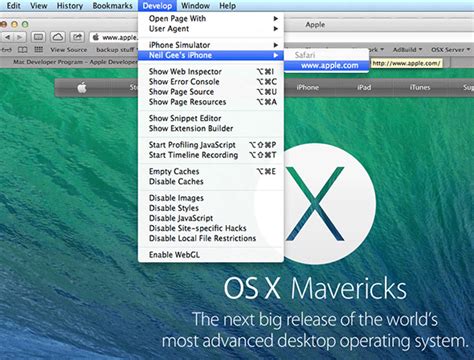Select www.apple.com in the device submenu
The width and height of the screenshot is (474, 360).
(x=327, y=66)
